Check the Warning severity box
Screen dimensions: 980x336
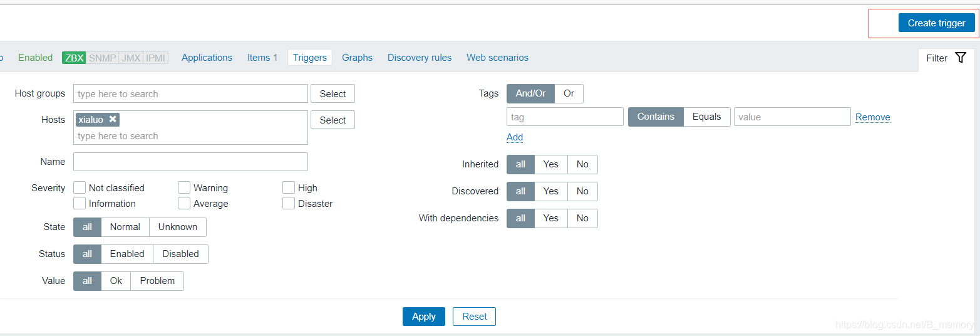(x=184, y=187)
